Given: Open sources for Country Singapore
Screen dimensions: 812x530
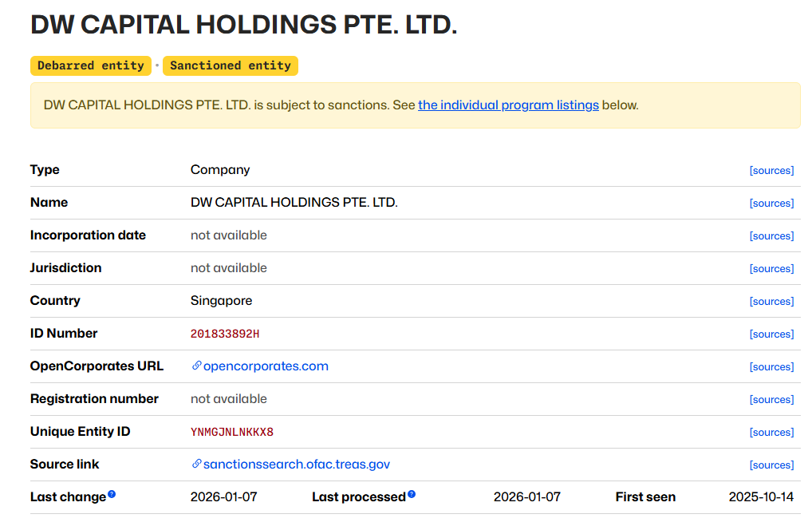Looking at the screenshot, I should click(x=771, y=302).
